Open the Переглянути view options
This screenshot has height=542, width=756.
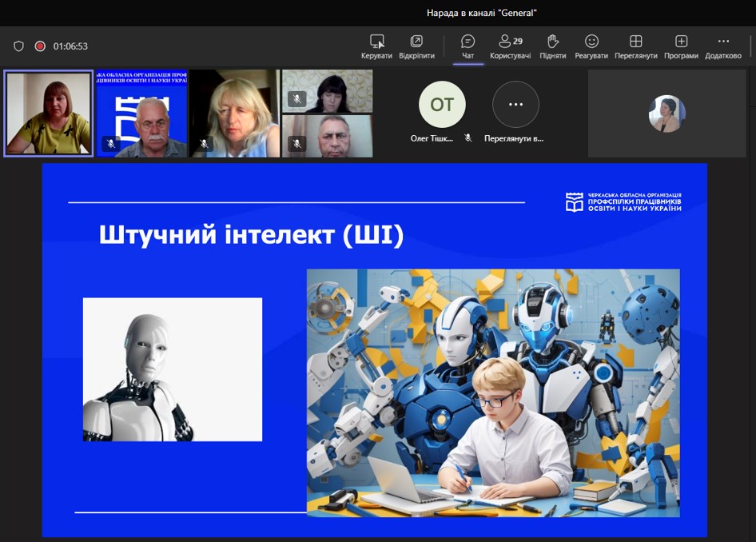tap(635, 42)
